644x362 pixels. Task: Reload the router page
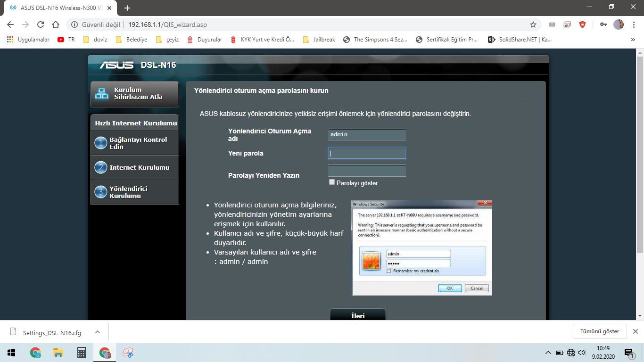[41, 25]
